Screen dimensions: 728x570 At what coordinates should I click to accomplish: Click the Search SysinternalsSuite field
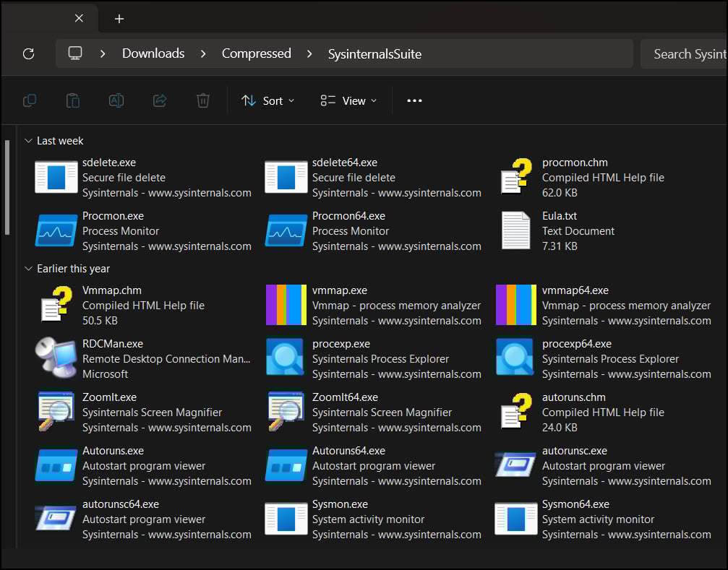[x=684, y=53]
